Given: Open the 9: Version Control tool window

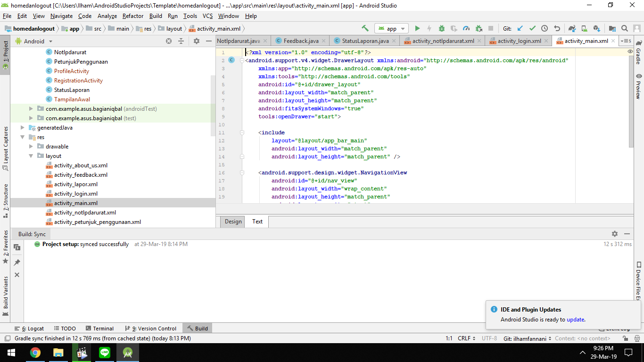Looking at the screenshot, I should tap(150, 329).
